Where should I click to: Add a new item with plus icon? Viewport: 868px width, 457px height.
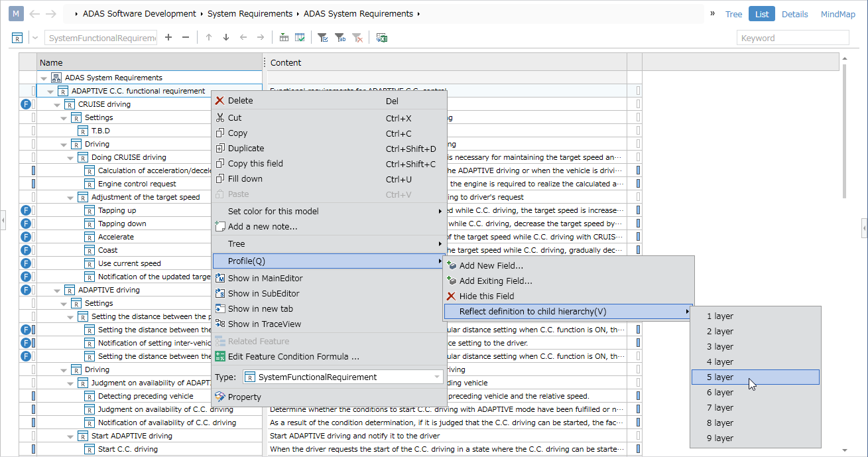click(168, 38)
